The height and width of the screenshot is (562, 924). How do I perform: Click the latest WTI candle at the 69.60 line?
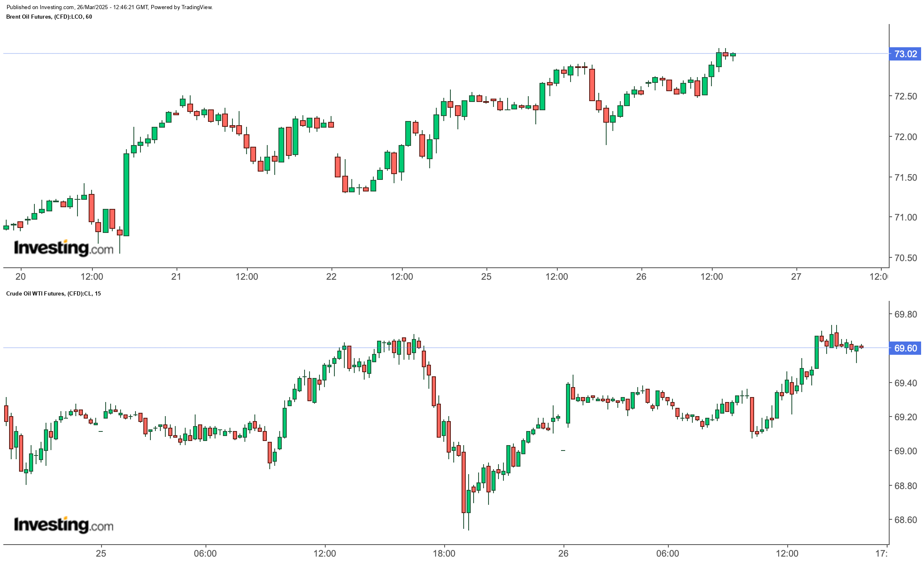click(861, 347)
